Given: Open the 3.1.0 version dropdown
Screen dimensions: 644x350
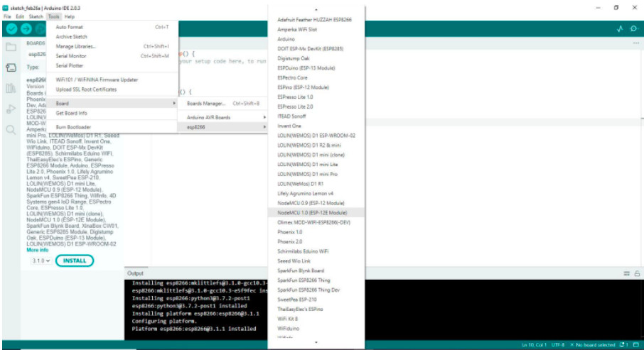Looking at the screenshot, I should [41, 261].
